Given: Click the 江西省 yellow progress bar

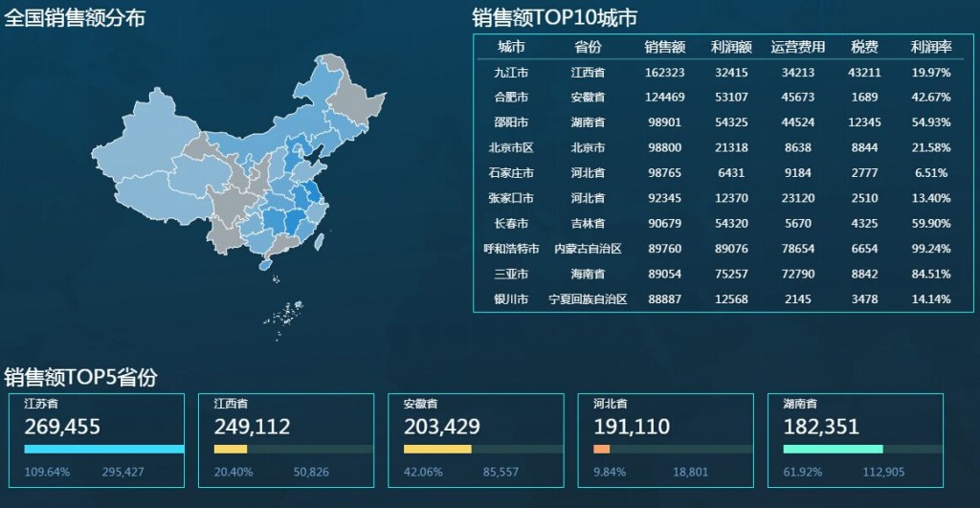Looking at the screenshot, I should point(231,449).
